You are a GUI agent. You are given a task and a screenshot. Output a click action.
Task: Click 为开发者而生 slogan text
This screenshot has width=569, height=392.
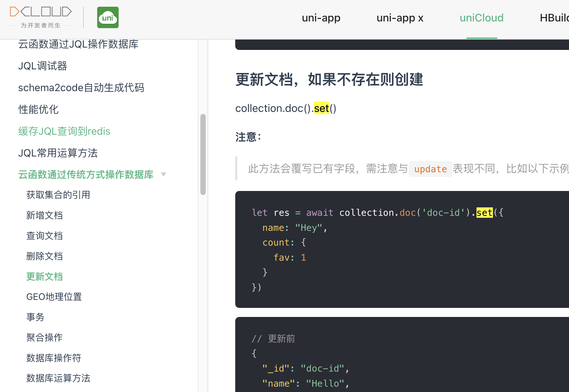41,25
